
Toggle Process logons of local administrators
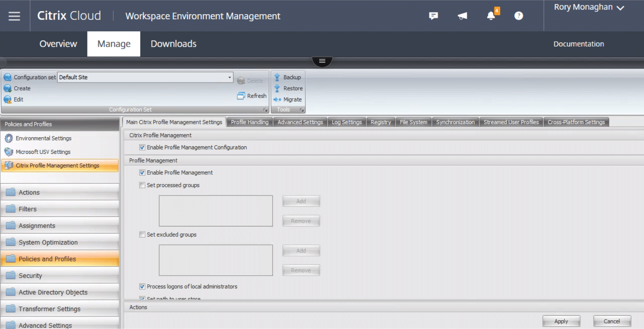[142, 286]
